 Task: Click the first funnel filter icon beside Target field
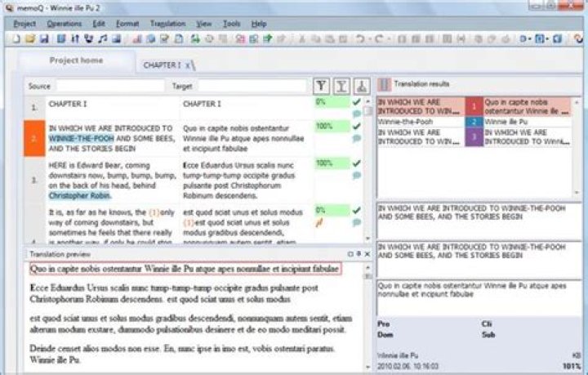click(321, 87)
